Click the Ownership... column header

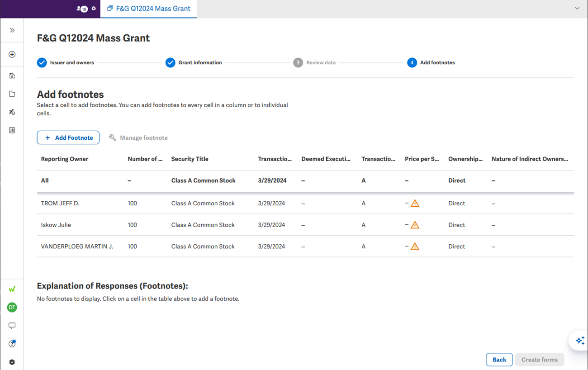(465, 159)
